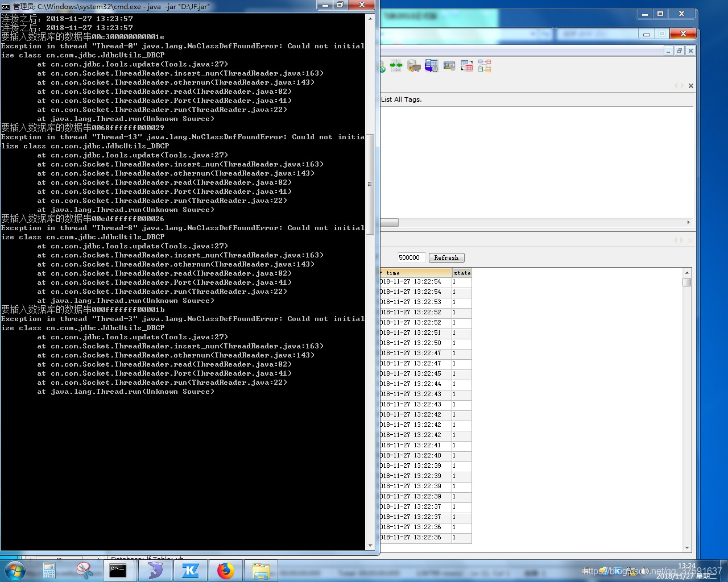Click the cmd window vertical scrollbar
This screenshot has width=728, height=582.
(370, 184)
